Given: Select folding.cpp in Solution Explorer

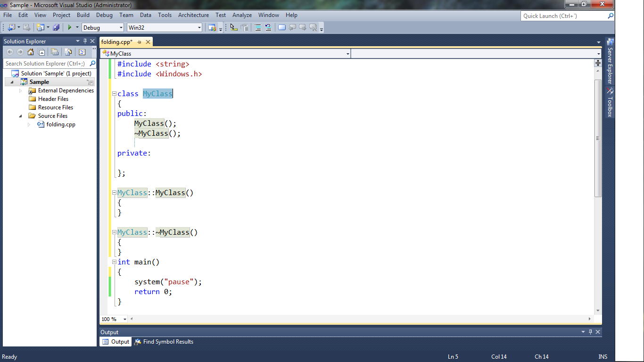Looking at the screenshot, I should 61,124.
